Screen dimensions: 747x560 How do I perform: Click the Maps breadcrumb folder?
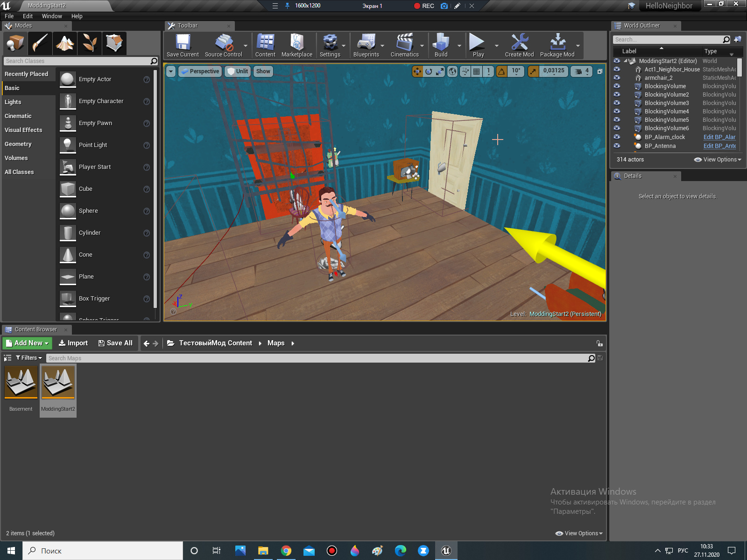(276, 343)
